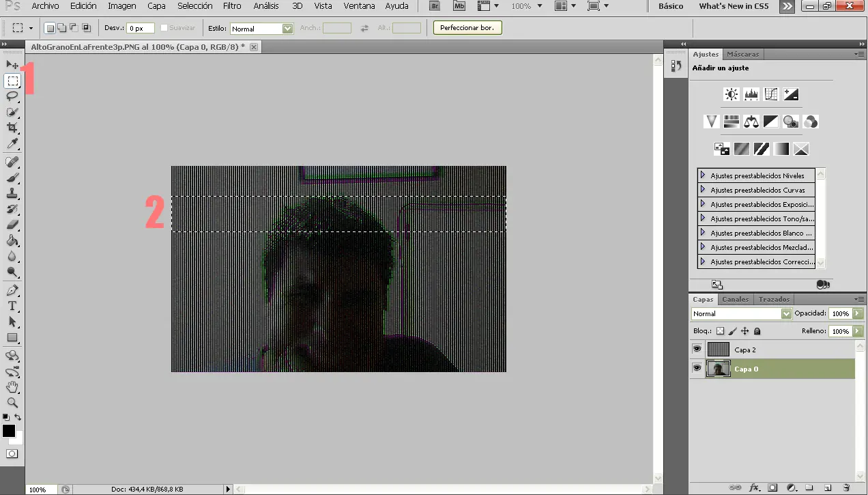Select the Brush tool
Image resolution: width=868 pixels, height=495 pixels.
tap(12, 178)
